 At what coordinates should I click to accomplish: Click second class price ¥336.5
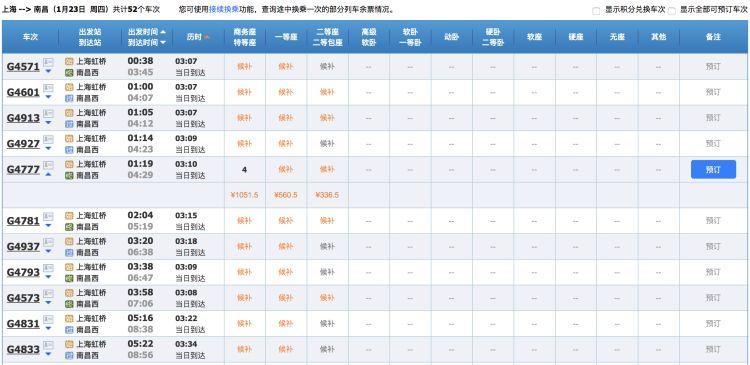tap(327, 195)
